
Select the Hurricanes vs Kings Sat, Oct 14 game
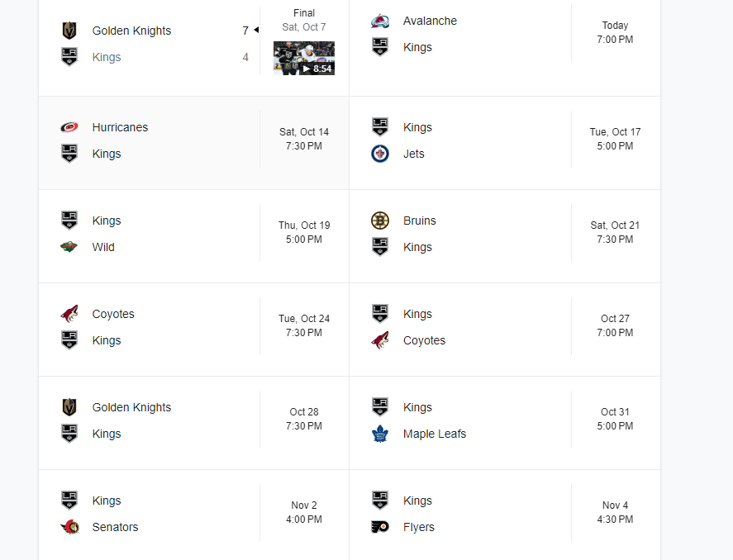[x=194, y=143]
